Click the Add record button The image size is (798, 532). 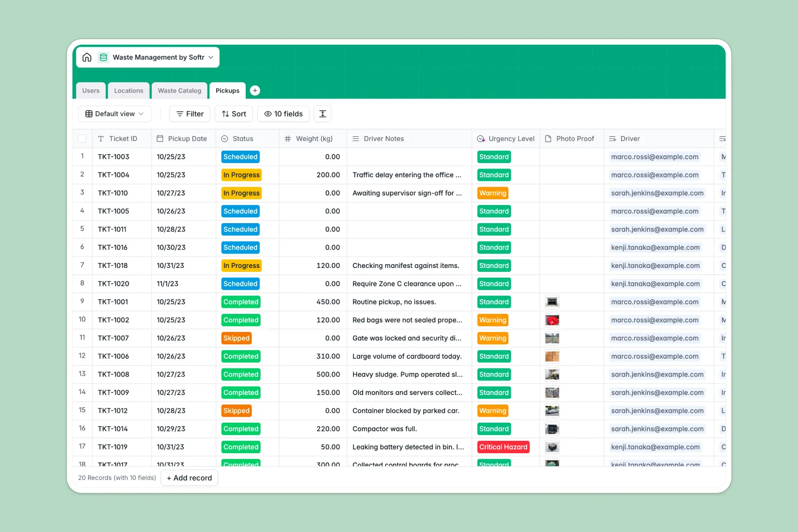(189, 478)
